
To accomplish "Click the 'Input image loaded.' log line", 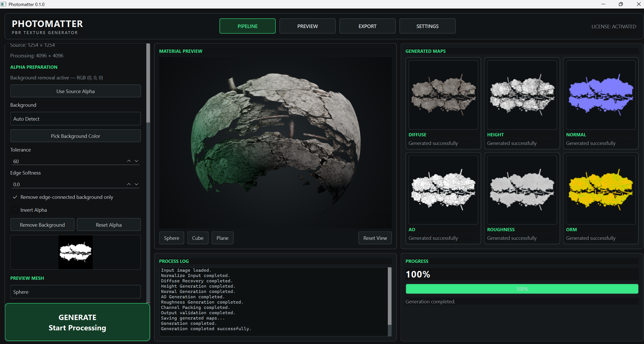I will pyautogui.click(x=186, y=270).
